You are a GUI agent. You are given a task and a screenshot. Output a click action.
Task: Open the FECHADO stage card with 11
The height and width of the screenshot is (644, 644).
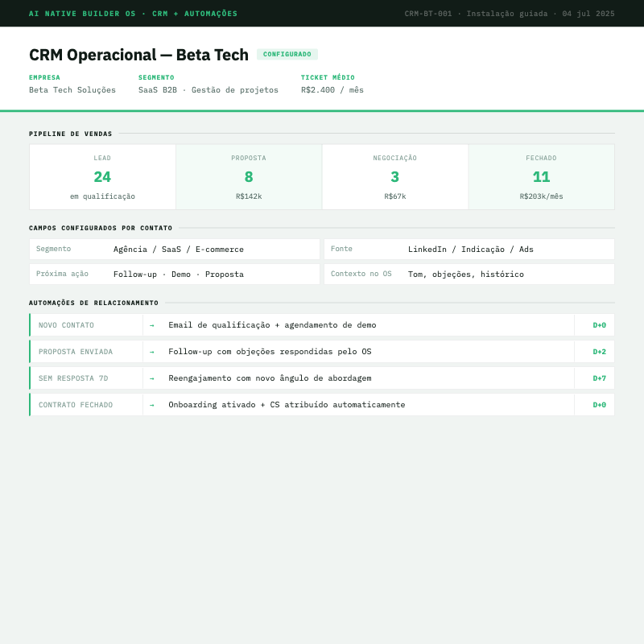541,177
